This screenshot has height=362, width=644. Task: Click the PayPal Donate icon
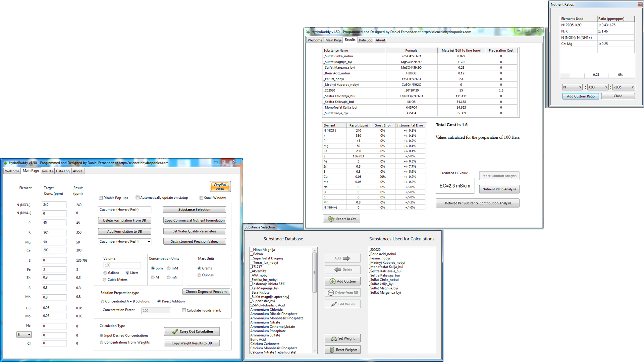point(220,186)
